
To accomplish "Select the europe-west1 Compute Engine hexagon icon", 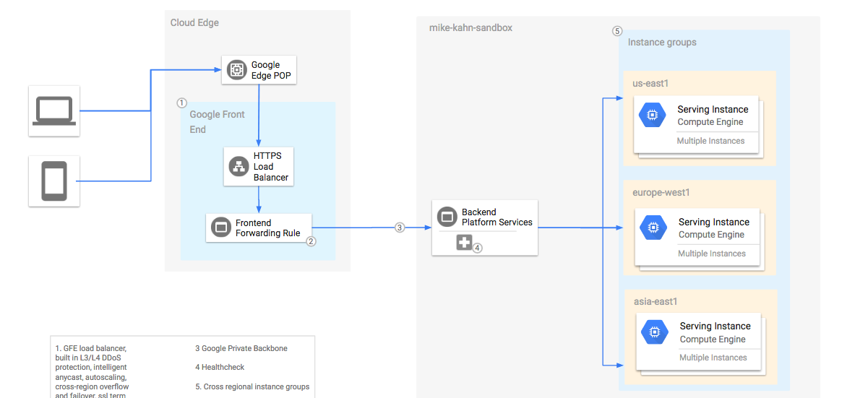I will (x=653, y=228).
